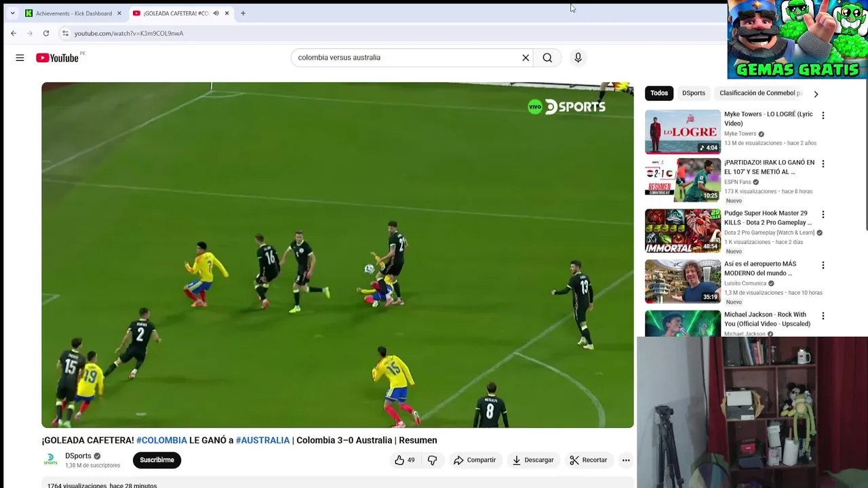Click Myke Towers LO LOGRÉ video title

point(768,119)
